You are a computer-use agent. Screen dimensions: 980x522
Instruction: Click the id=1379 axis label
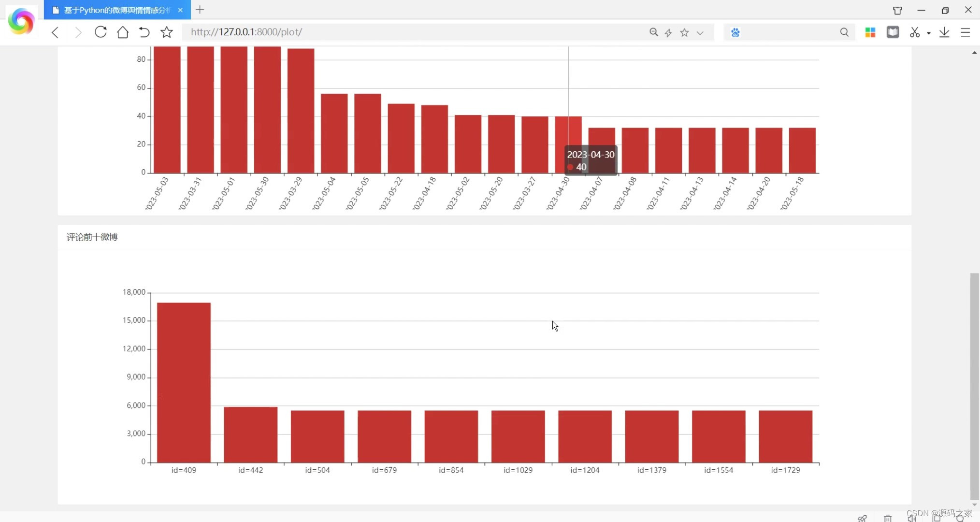point(651,470)
